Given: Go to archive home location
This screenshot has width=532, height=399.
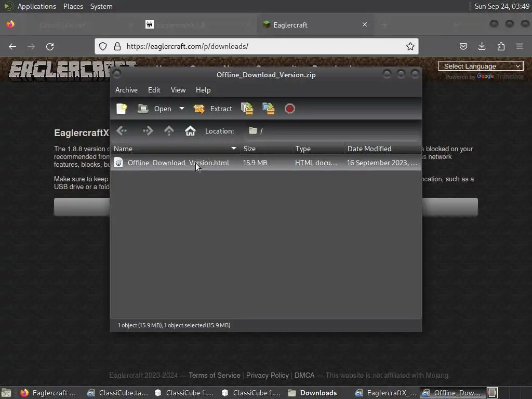Looking at the screenshot, I should pyautogui.click(x=190, y=130).
